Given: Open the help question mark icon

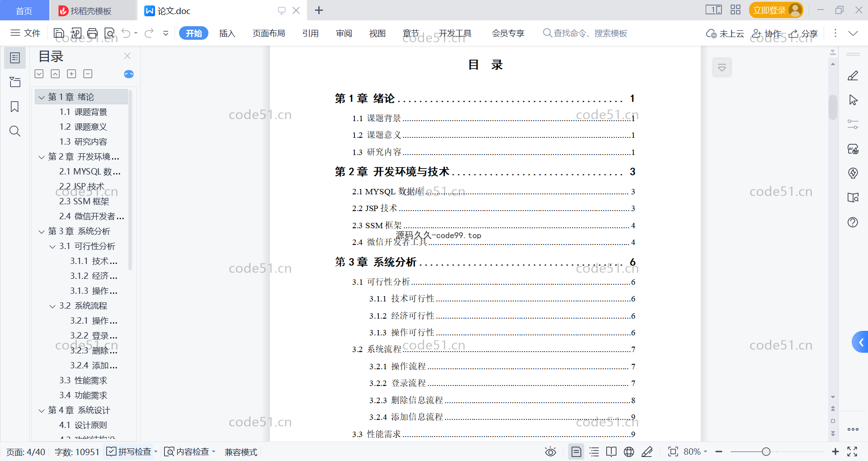Looking at the screenshot, I should [x=853, y=222].
